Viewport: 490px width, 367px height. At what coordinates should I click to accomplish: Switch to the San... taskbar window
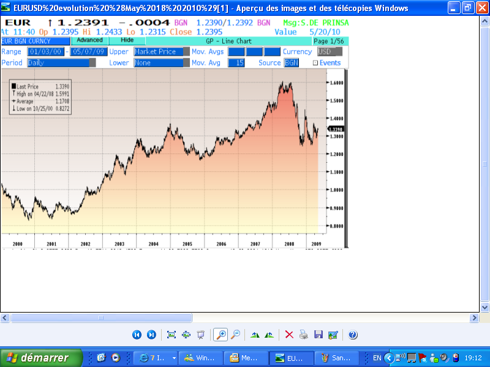pos(336,358)
